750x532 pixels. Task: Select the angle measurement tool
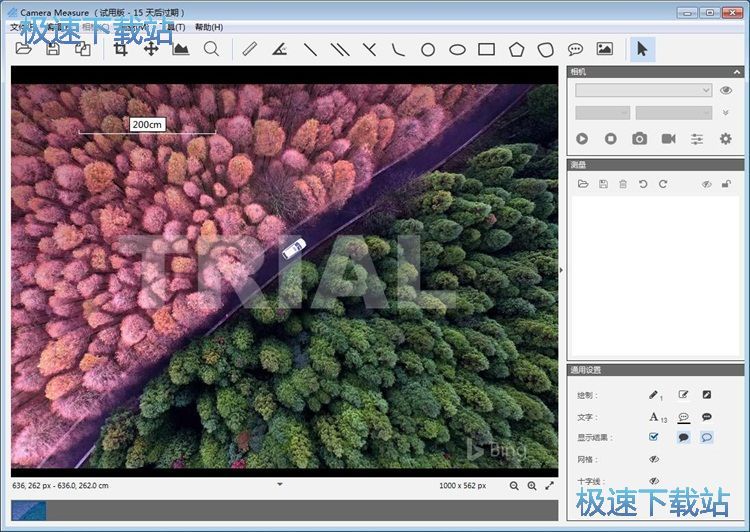pos(280,49)
